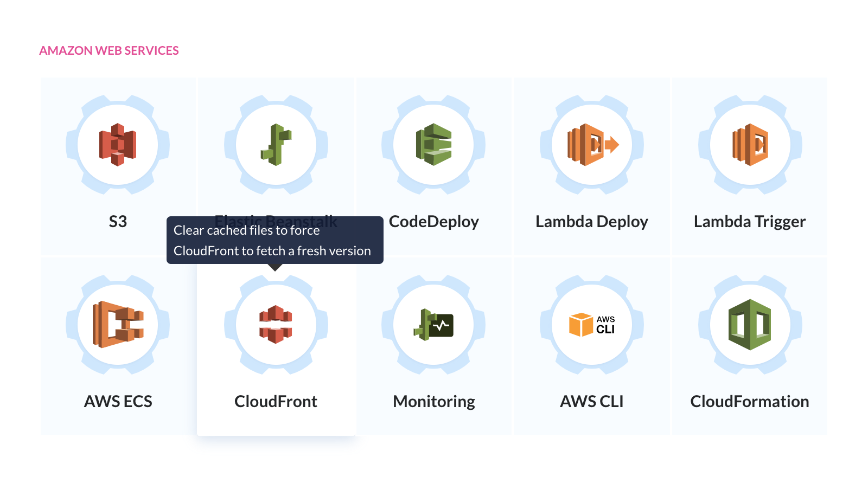Click the Lambda Deploy label
This screenshot has width=868, height=477.
click(x=592, y=222)
